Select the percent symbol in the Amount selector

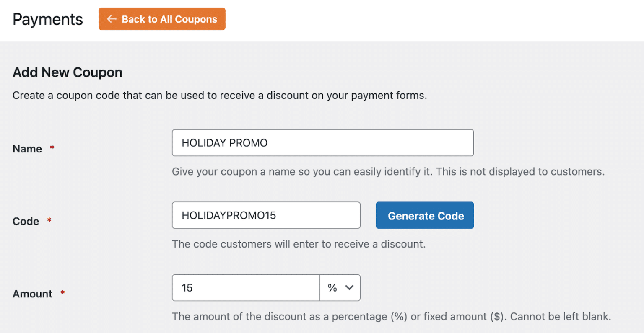(332, 288)
